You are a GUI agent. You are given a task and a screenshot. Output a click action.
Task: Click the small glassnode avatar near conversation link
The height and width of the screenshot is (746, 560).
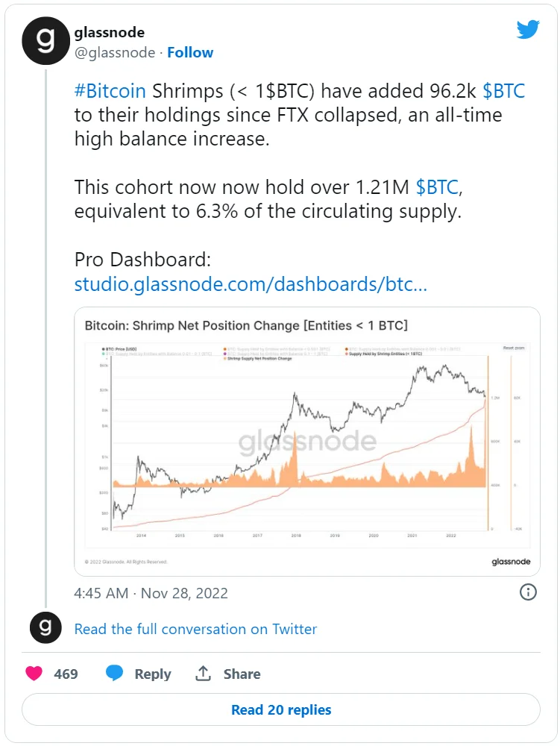[x=45, y=627]
